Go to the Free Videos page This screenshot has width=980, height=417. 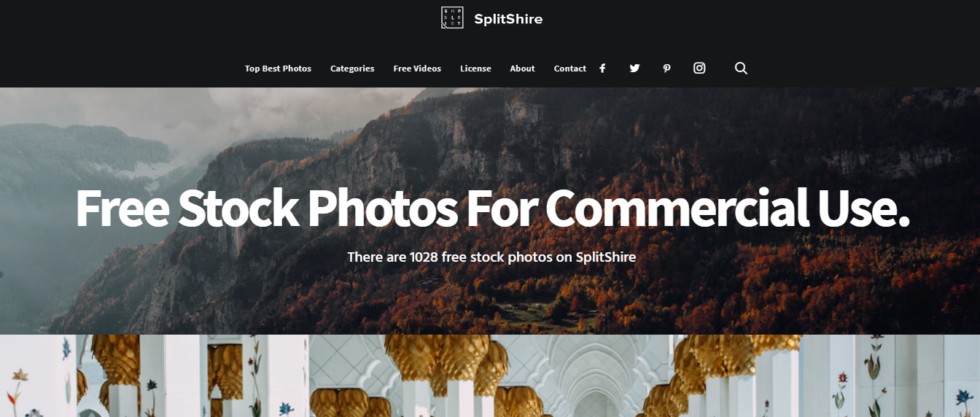point(417,69)
